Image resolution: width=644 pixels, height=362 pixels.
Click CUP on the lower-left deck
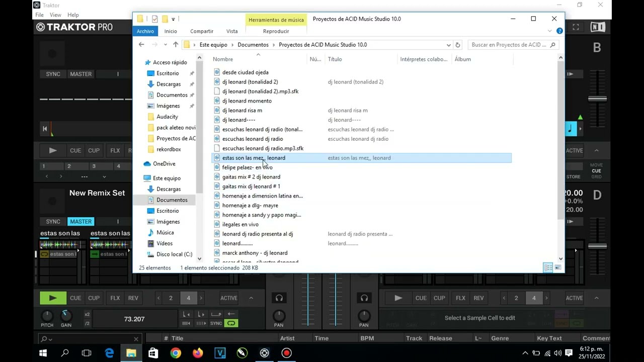point(94,298)
